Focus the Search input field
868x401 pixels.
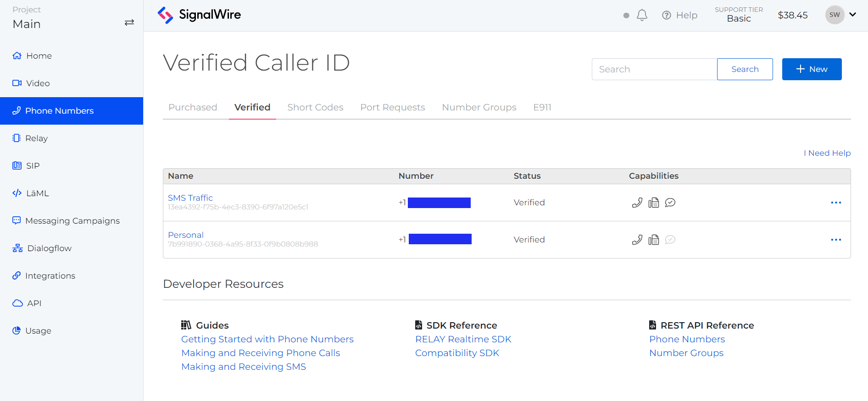coord(654,69)
